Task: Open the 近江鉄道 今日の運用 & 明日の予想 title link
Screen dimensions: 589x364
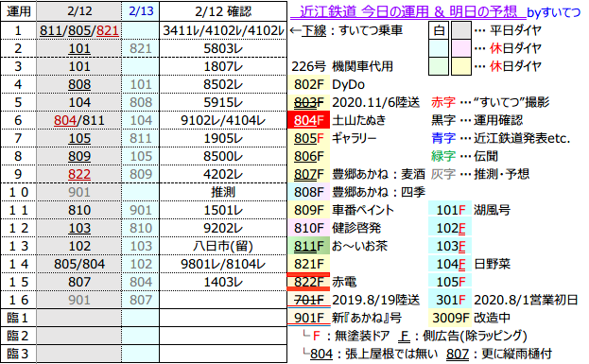Action: [x=407, y=12]
